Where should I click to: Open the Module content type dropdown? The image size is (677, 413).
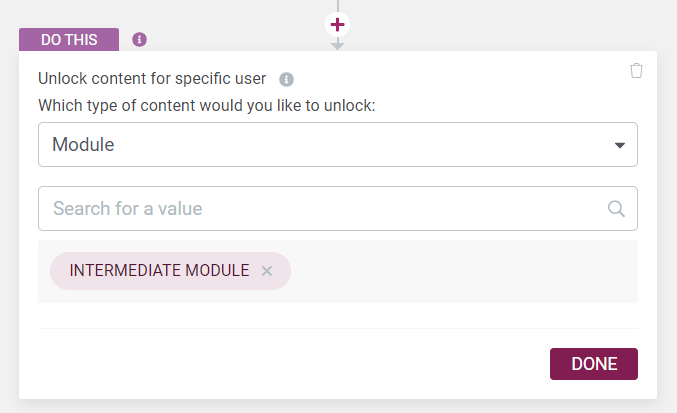(x=338, y=145)
